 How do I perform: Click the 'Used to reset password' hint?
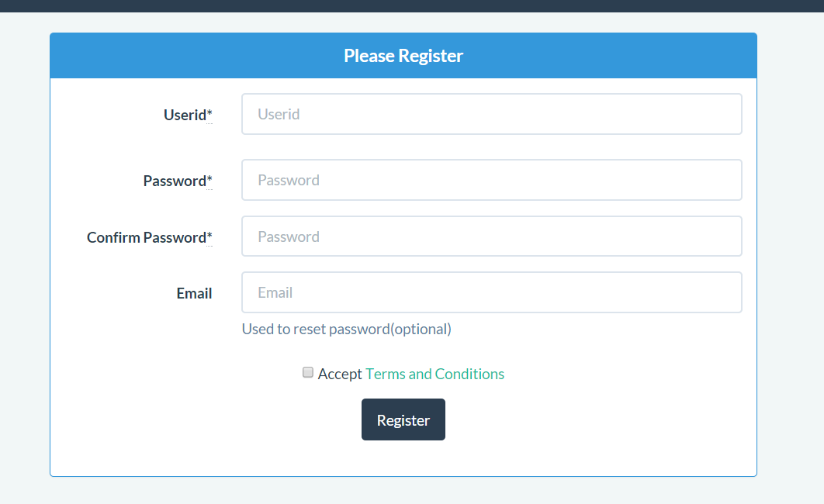click(x=346, y=329)
